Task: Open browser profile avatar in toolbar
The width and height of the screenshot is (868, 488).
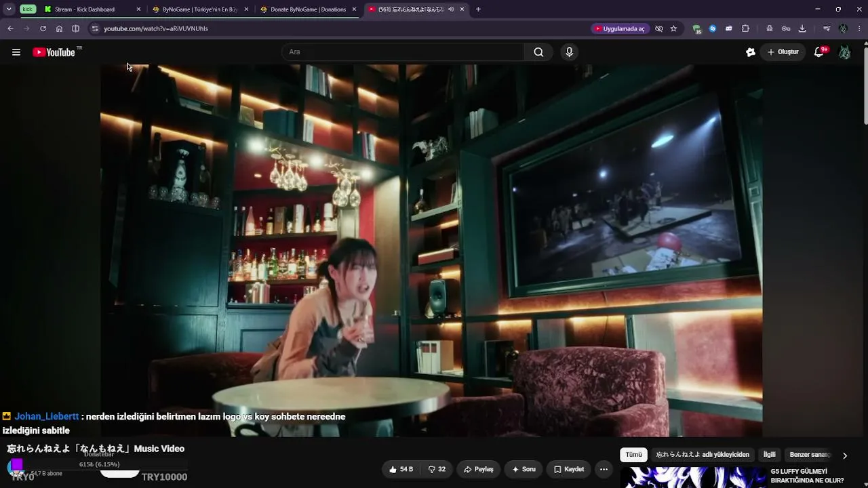Action: click(843, 28)
